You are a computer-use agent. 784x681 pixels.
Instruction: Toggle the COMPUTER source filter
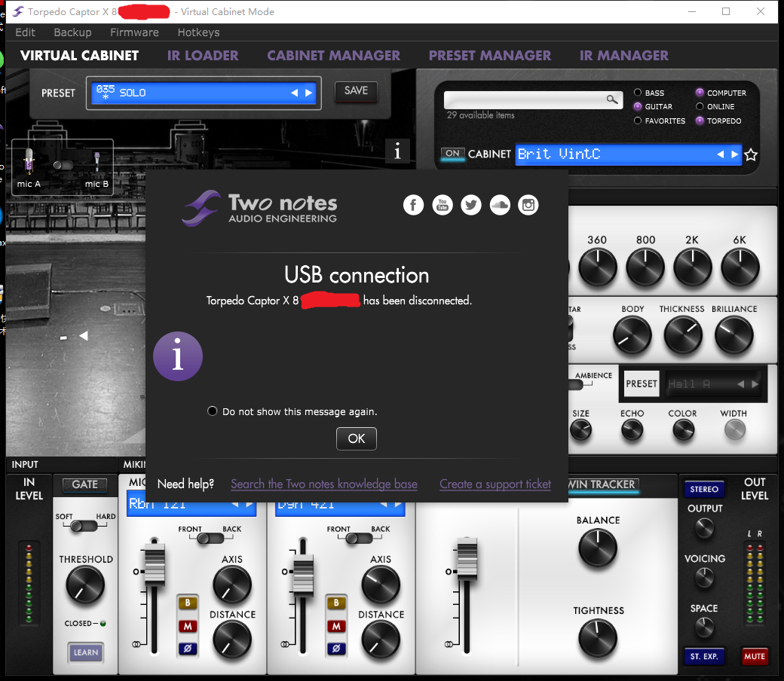pos(700,93)
